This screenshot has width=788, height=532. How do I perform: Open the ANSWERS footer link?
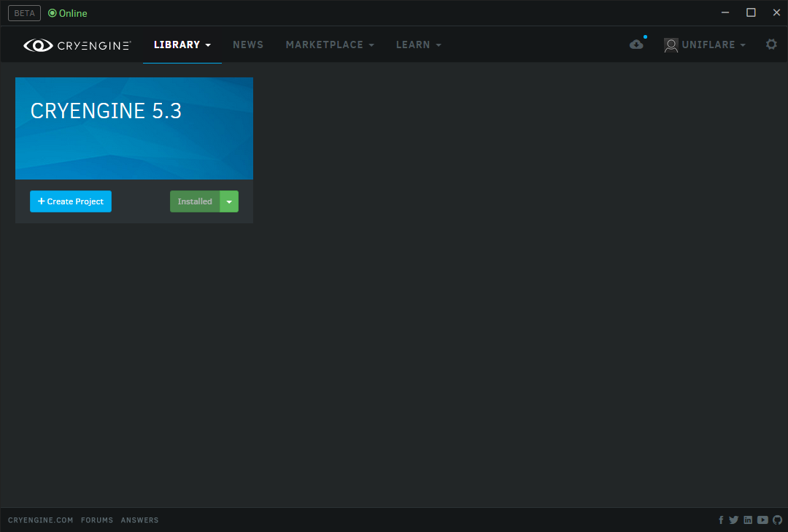click(x=139, y=520)
